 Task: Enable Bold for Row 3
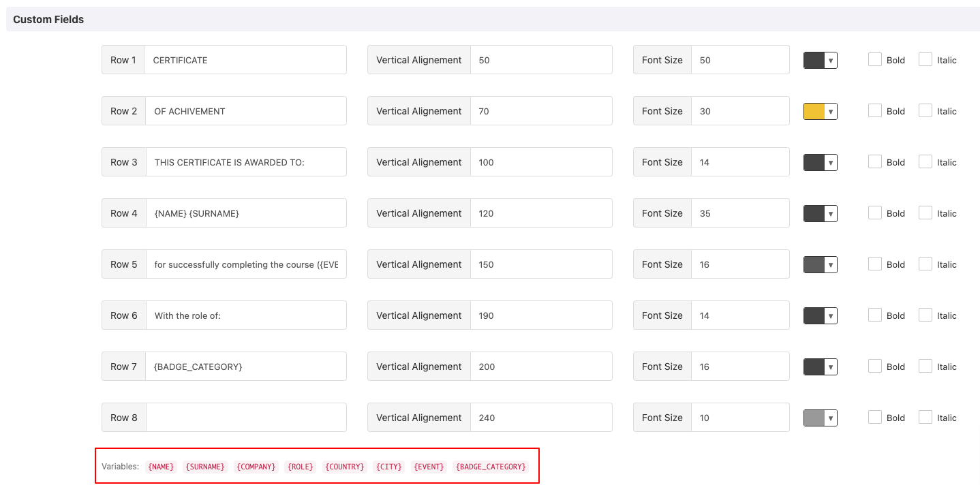(x=875, y=161)
